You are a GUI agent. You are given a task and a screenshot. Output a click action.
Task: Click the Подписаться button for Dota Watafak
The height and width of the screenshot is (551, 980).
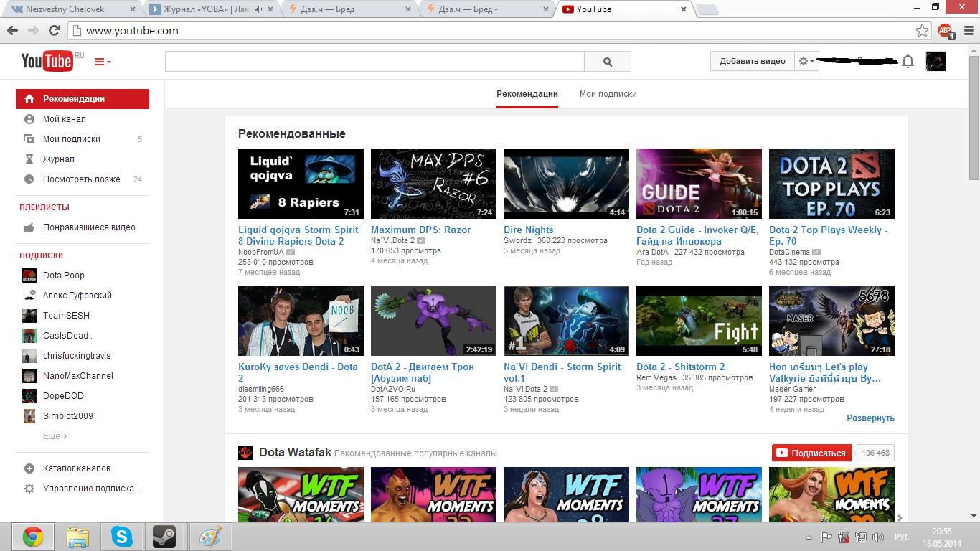tap(812, 453)
